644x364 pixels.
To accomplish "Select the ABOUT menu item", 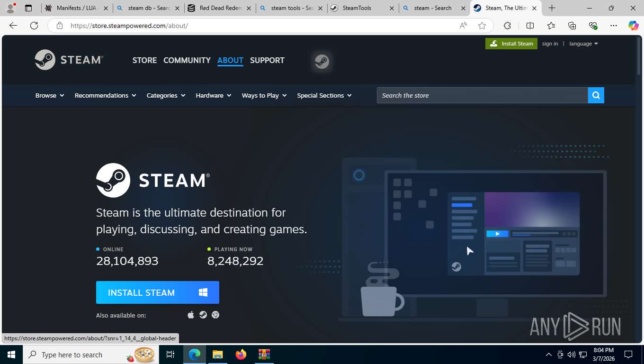I will tap(230, 60).
